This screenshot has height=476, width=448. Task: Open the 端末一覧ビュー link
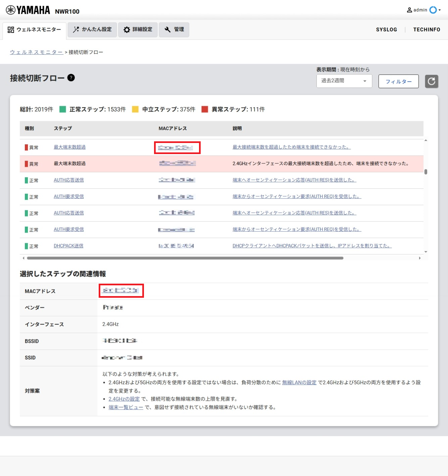click(126, 407)
